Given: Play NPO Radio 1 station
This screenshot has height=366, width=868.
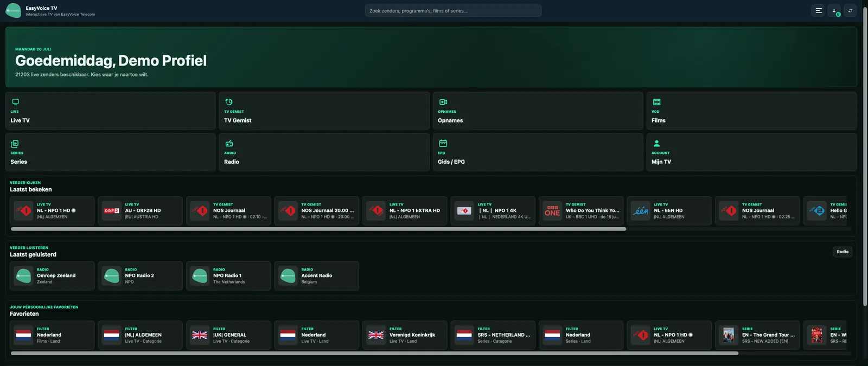Looking at the screenshot, I should point(228,276).
